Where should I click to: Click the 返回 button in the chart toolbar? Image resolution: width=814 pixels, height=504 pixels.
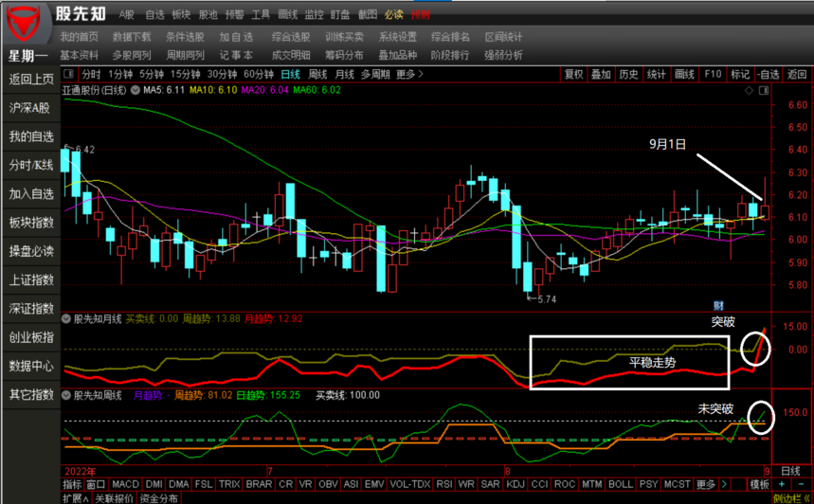tap(797, 74)
